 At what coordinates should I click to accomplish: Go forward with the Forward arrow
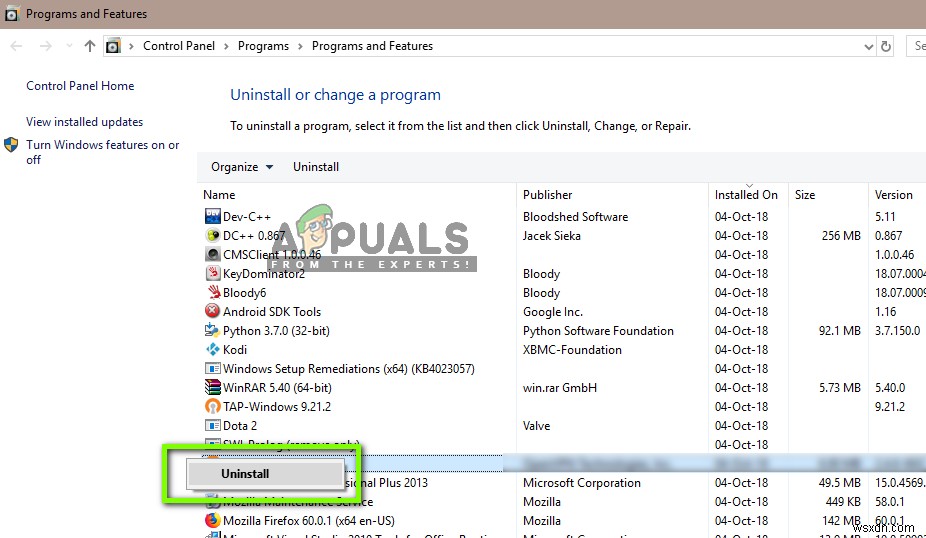tap(45, 46)
